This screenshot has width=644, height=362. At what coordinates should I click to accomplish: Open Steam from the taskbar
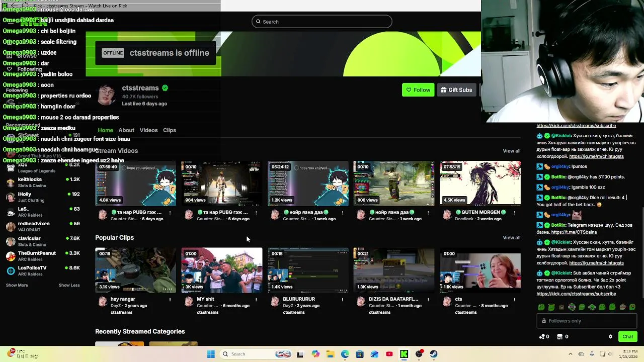(434, 354)
